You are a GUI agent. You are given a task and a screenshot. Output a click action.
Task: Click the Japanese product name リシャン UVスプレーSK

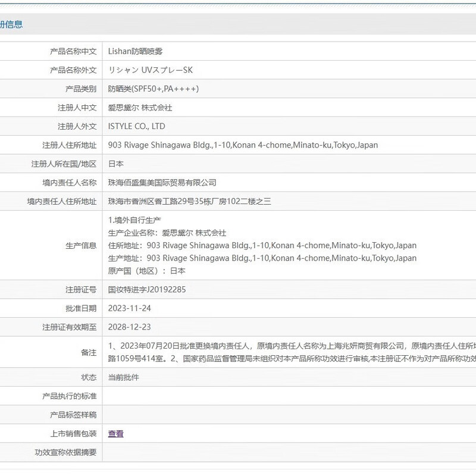tap(150, 70)
